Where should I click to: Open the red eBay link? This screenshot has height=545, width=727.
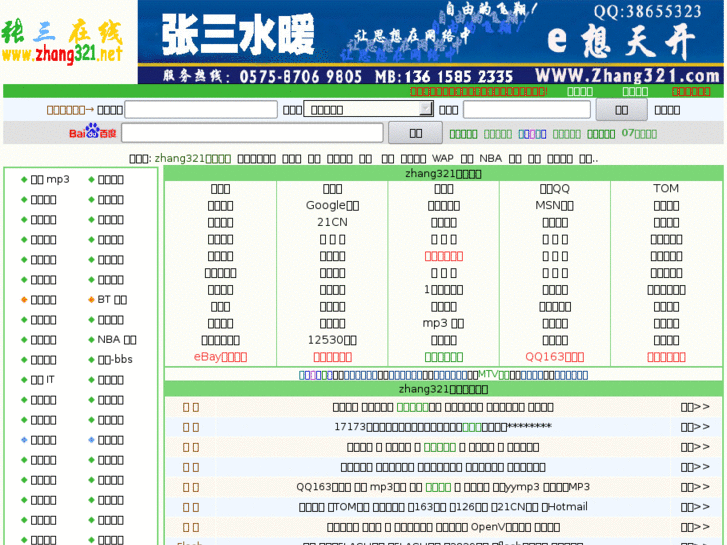pos(220,357)
